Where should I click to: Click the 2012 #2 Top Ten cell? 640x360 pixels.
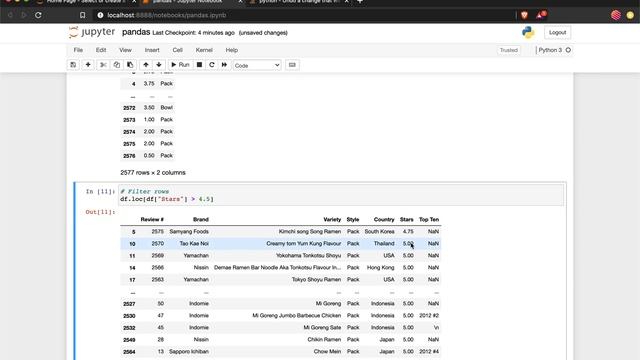pyautogui.click(x=429, y=316)
